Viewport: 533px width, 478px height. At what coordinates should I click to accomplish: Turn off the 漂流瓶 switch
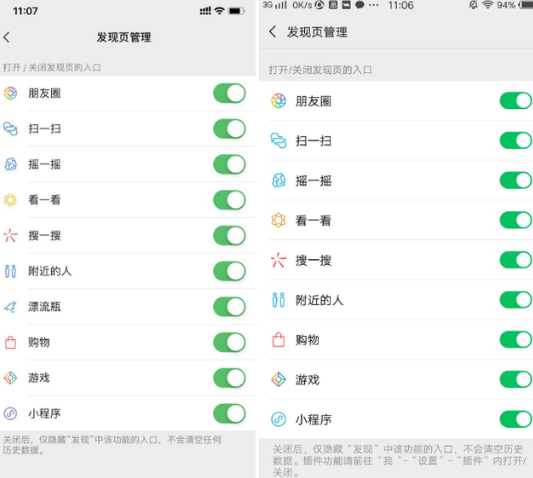(x=229, y=307)
